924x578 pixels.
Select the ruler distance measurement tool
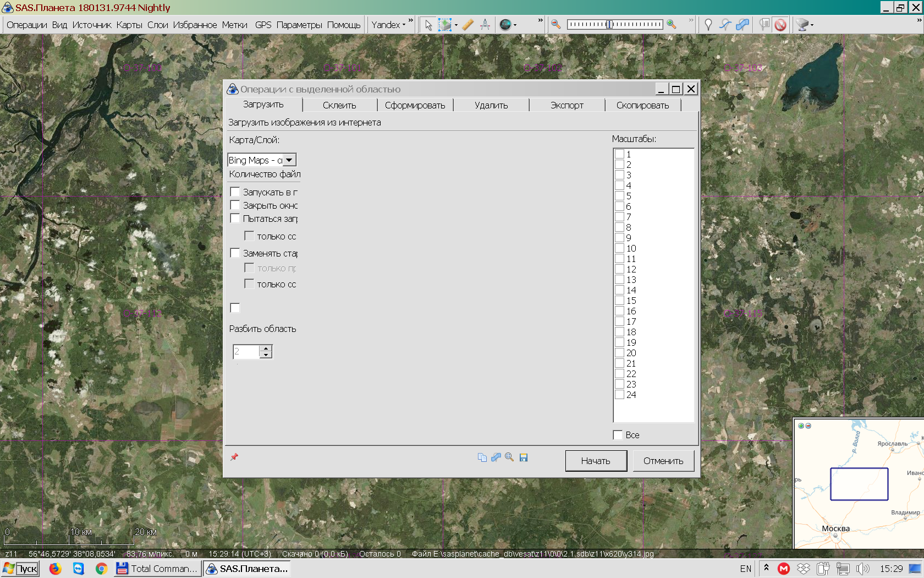(x=468, y=25)
